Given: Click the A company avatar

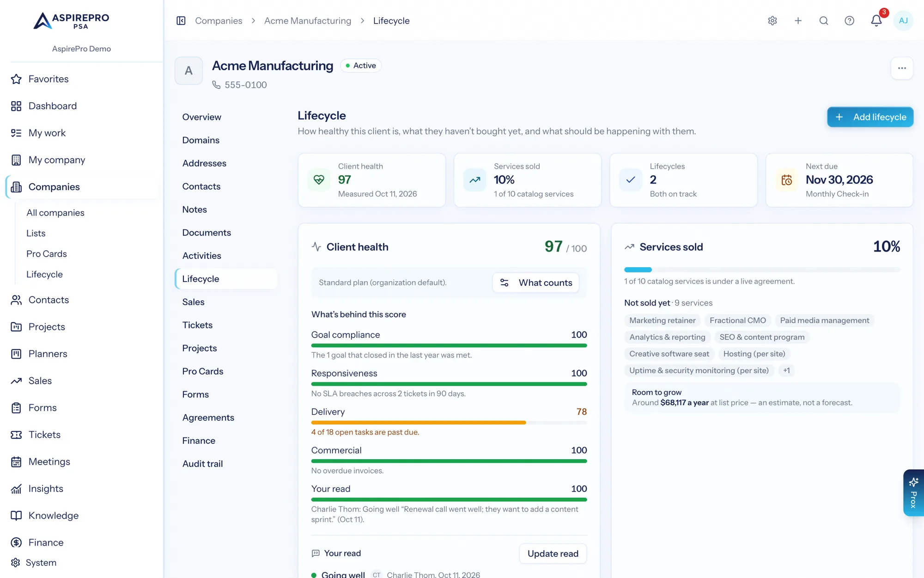Looking at the screenshot, I should coord(188,71).
